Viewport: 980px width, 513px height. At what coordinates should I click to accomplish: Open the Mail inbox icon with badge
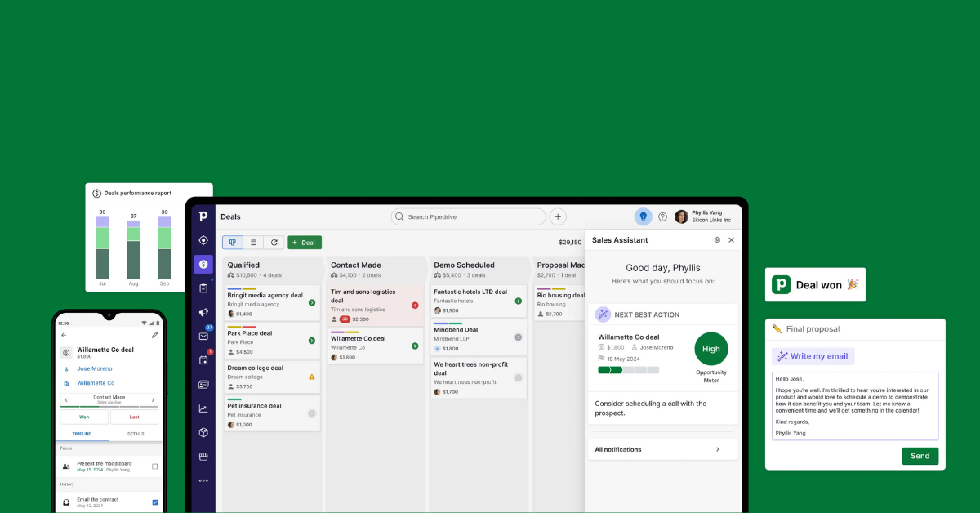pos(203,336)
